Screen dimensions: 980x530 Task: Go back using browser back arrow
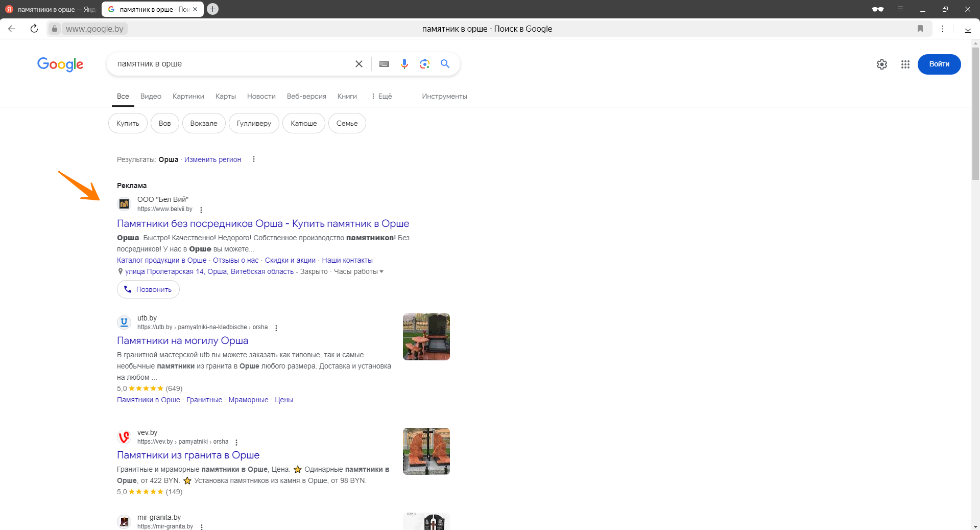12,29
